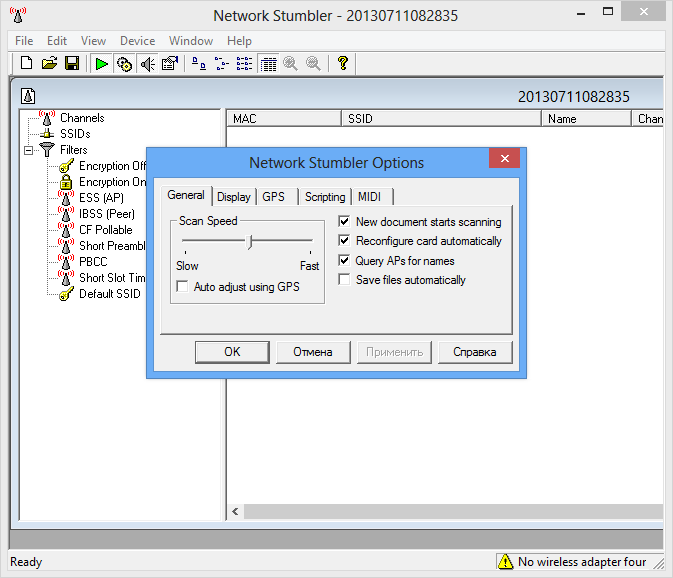673x578 pixels.
Task: Open the Window menu
Action: (191, 41)
